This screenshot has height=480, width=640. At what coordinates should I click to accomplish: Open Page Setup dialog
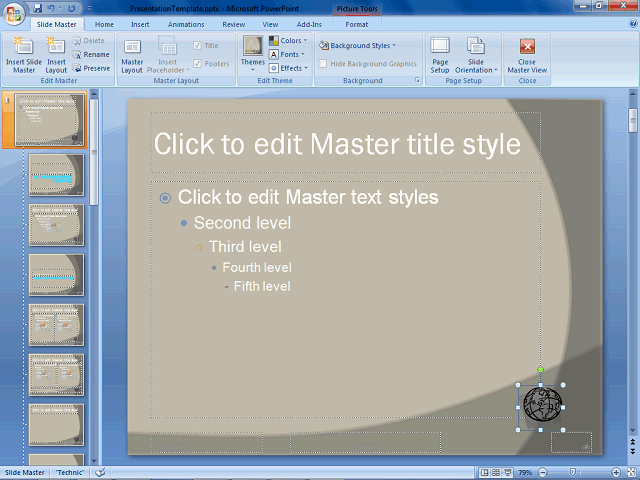pos(440,55)
